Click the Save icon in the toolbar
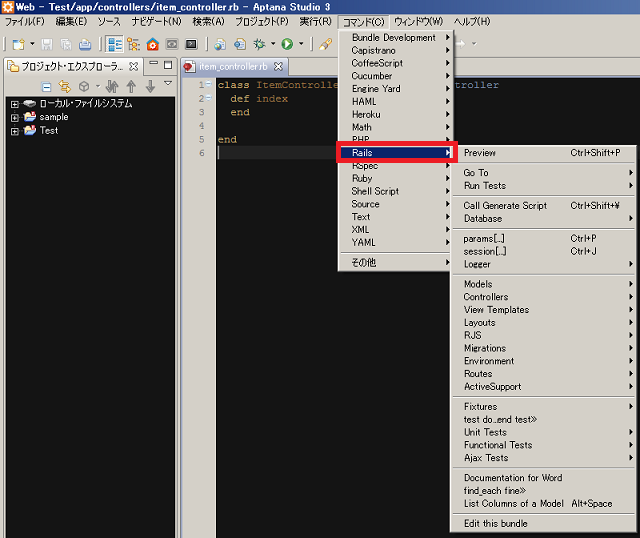The image size is (640, 538). click(47, 44)
